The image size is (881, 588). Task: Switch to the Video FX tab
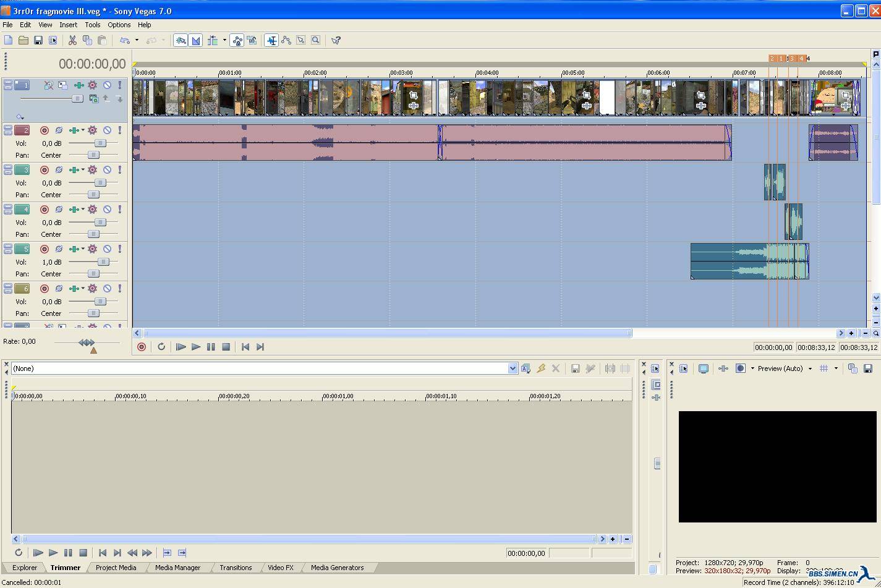tap(281, 568)
